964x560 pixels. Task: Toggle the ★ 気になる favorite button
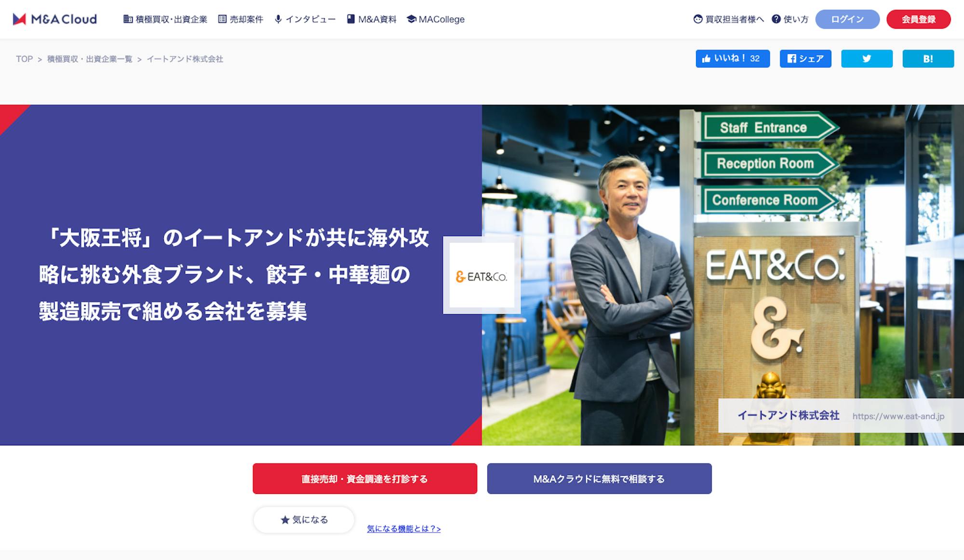[304, 520]
